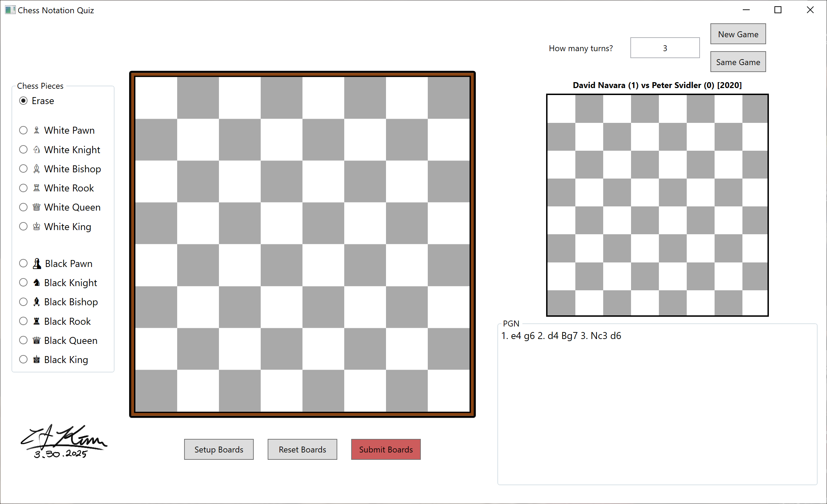The height and width of the screenshot is (504, 827).
Task: Click the Black Pawn piece icon
Action: pos(37,263)
